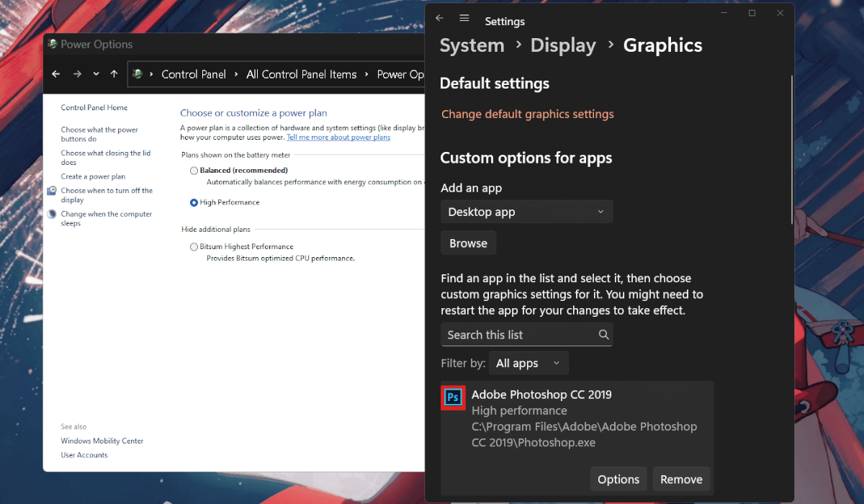Go back in Power Options window

point(56,74)
